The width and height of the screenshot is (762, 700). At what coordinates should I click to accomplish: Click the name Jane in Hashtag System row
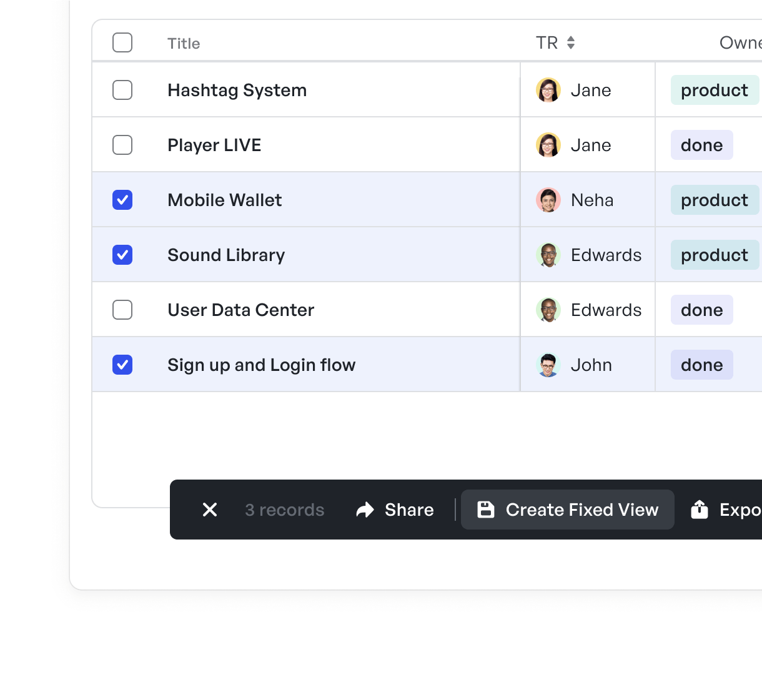pos(591,90)
